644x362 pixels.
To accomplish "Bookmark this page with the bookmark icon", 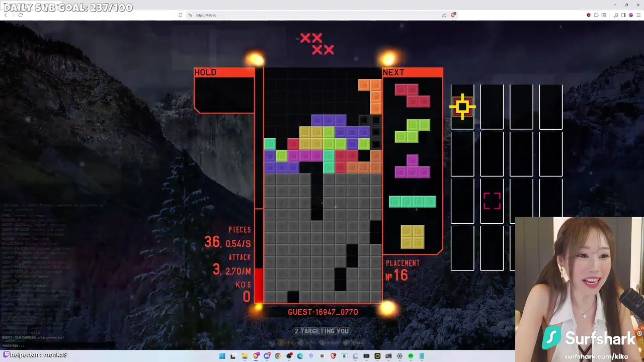I will [x=180, y=15].
